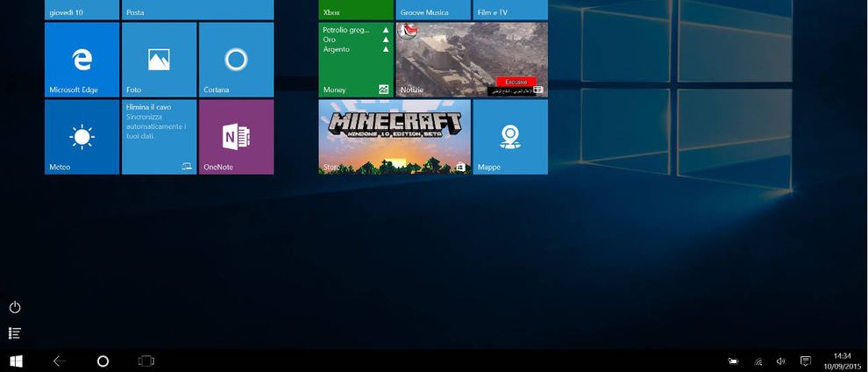Click the taskbar back arrow
868x372 pixels.
[60, 361]
